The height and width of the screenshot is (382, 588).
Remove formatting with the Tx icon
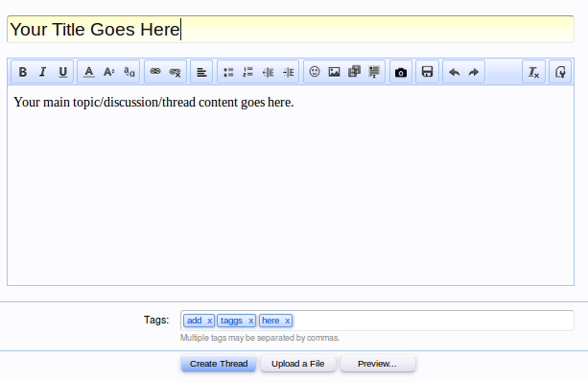533,72
